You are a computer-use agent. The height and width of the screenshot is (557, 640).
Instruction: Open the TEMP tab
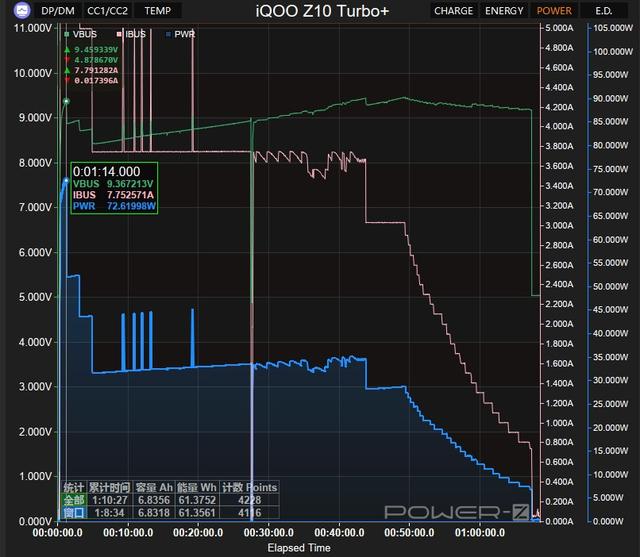pyautogui.click(x=158, y=11)
